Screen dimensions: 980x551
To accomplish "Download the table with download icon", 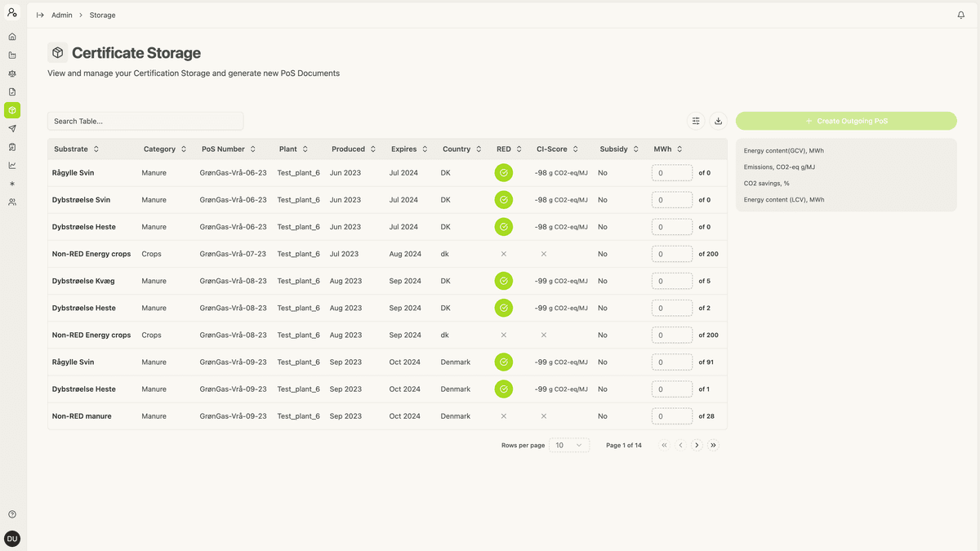I will [x=718, y=121].
